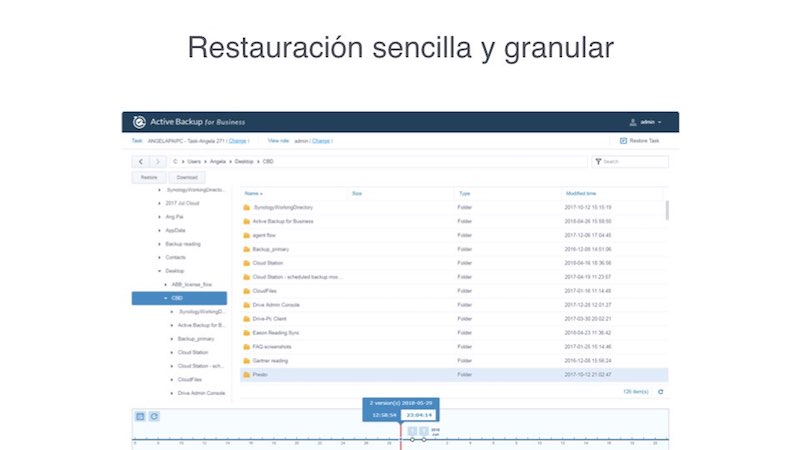Image resolution: width=800 pixels, height=450 pixels.
Task: Click the timeline refresh icon
Action: click(154, 415)
